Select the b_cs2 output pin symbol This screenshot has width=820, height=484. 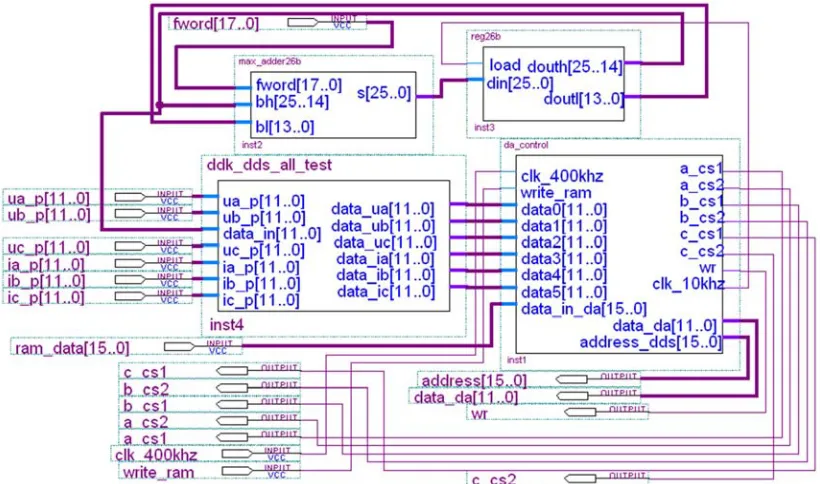point(232,388)
